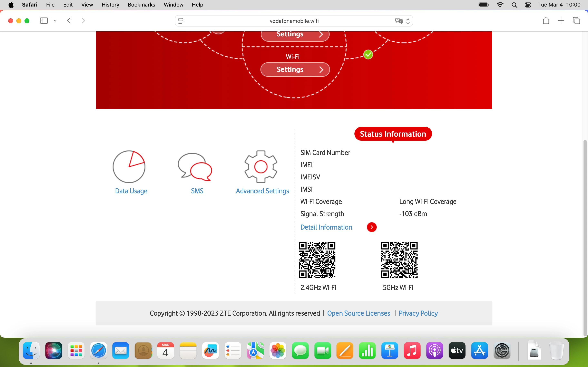The width and height of the screenshot is (588, 367).
Task: Open the SMS speech bubbles icon
Action: tap(195, 167)
